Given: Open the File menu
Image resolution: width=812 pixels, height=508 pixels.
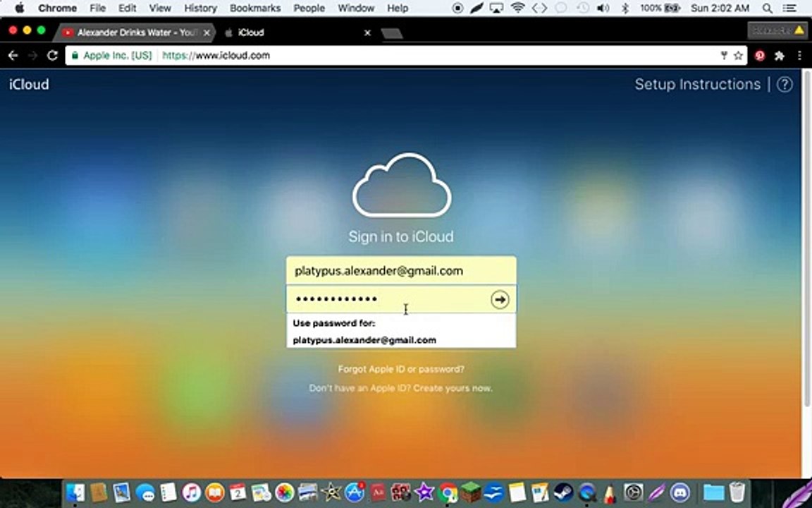Looking at the screenshot, I should pos(97,8).
